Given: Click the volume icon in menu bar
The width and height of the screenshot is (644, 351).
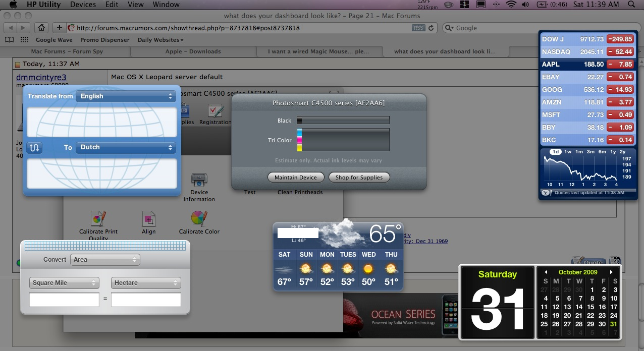Looking at the screenshot, I should coord(525,5).
